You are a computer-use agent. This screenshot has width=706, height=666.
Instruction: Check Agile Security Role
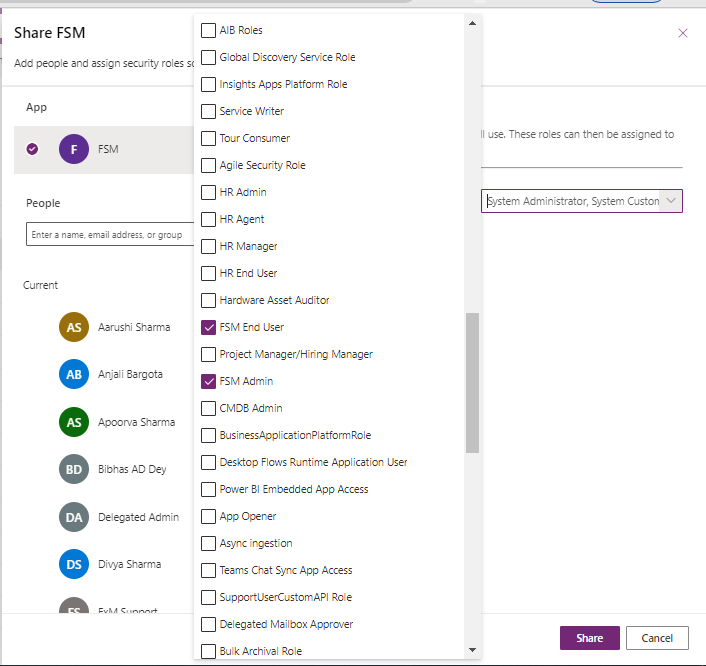pyautogui.click(x=208, y=166)
